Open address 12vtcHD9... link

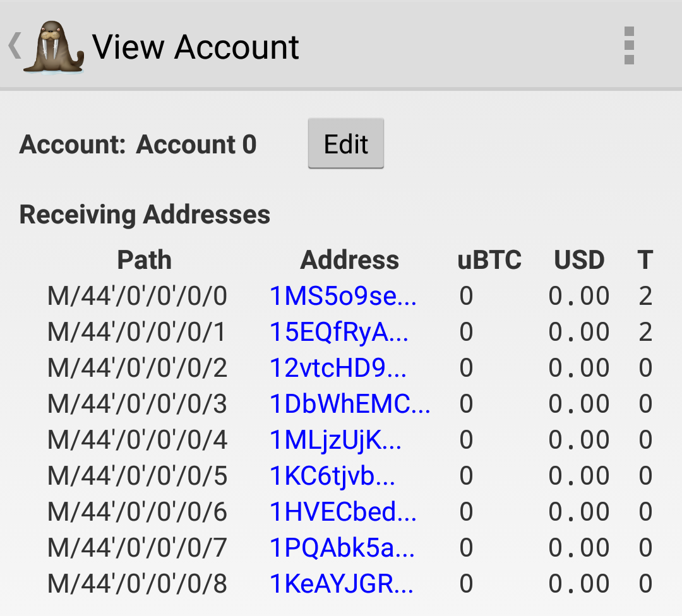(x=338, y=368)
